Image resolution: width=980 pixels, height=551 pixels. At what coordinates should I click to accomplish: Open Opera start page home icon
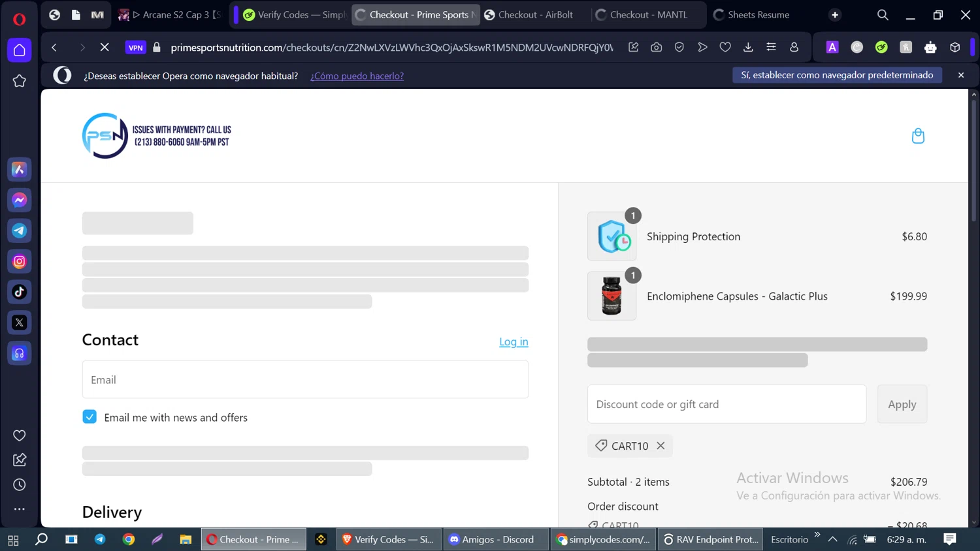(20, 50)
